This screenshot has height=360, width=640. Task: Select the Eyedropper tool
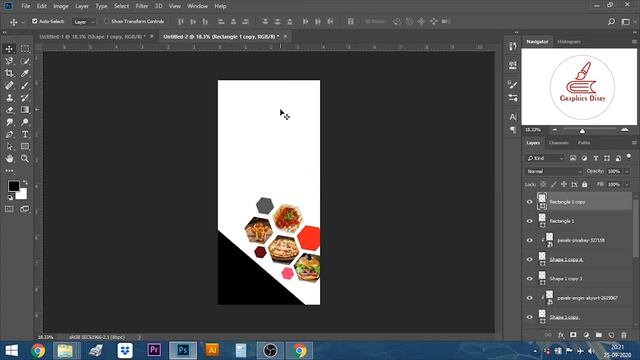[x=25, y=73]
